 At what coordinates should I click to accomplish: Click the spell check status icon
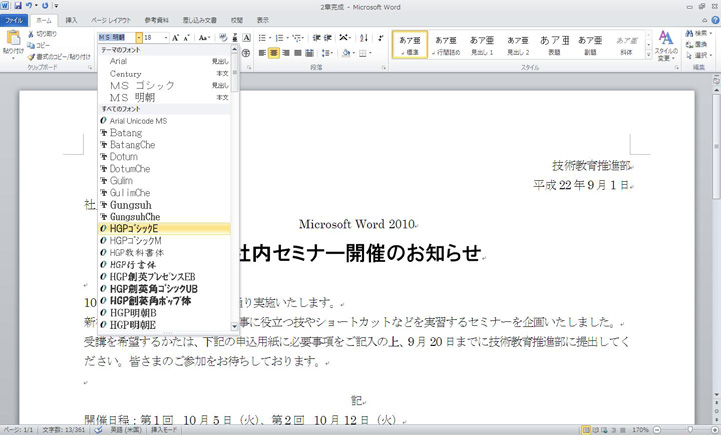[x=98, y=429]
